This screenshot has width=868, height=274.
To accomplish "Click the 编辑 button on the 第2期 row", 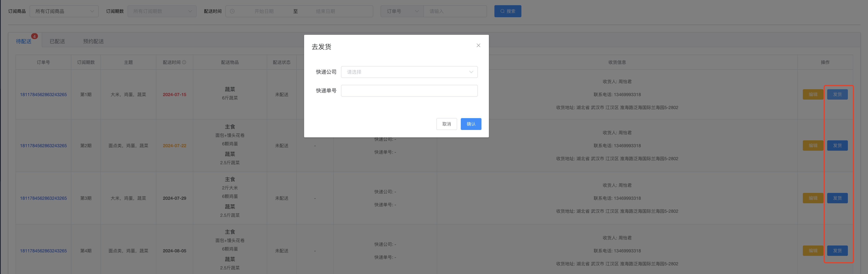I will tap(813, 146).
